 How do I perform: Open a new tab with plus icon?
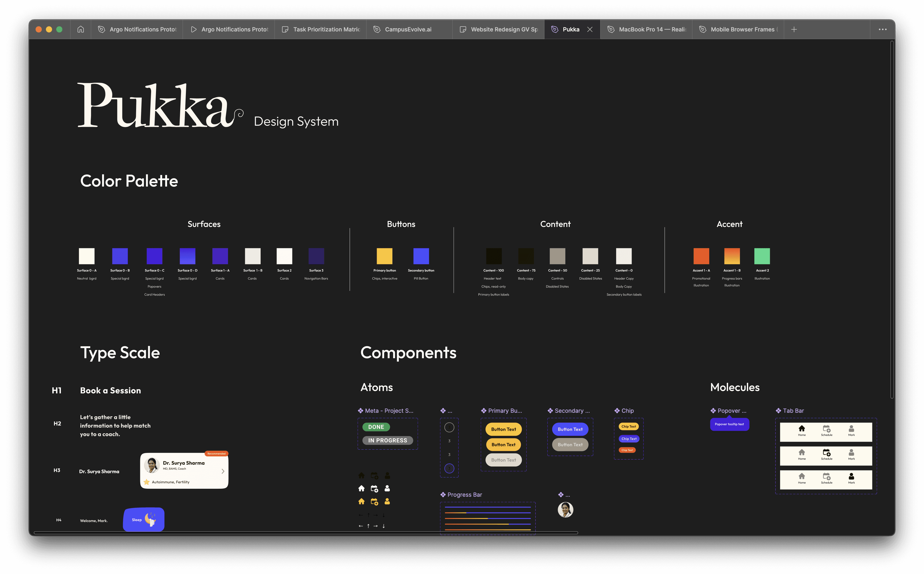[794, 29]
